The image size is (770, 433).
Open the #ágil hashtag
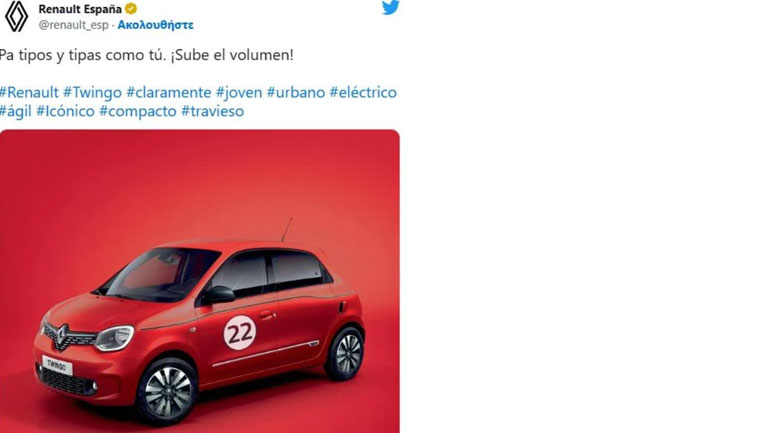pyautogui.click(x=16, y=111)
